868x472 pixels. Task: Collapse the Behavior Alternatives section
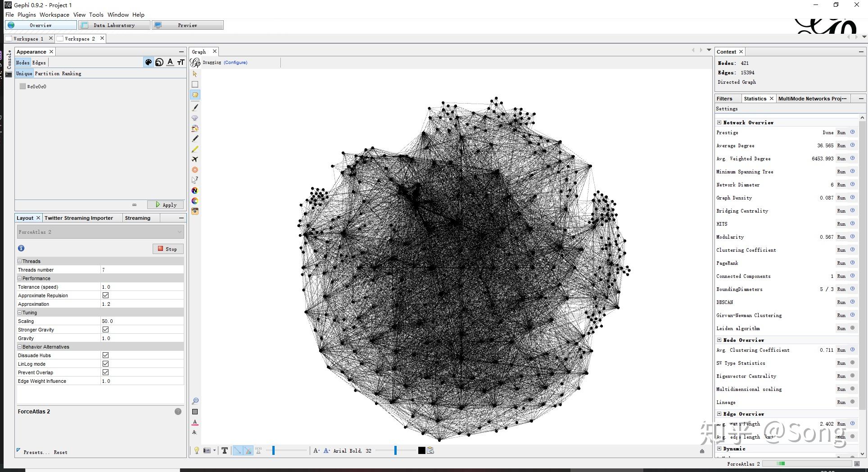tap(20, 347)
